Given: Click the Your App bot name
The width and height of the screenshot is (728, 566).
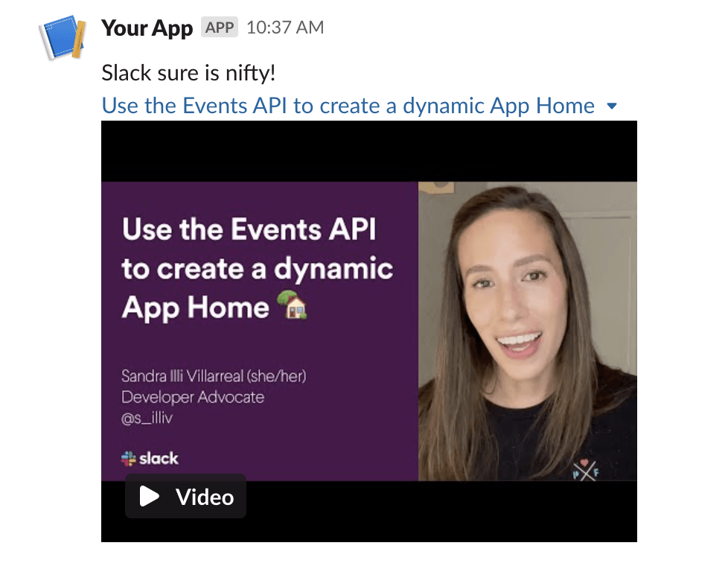Looking at the screenshot, I should point(147,28).
